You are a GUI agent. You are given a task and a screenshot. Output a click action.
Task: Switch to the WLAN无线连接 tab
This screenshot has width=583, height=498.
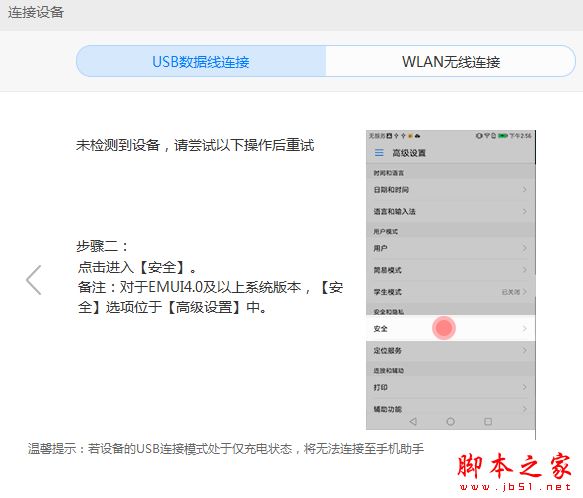pyautogui.click(x=451, y=61)
